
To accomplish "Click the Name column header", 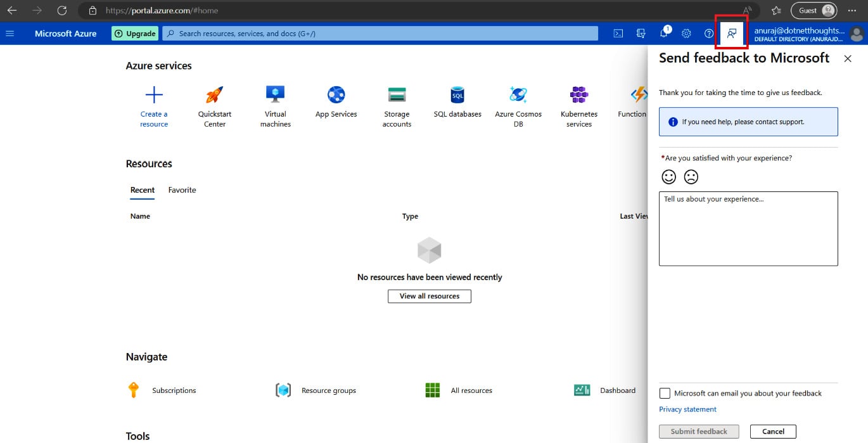I will click(140, 216).
